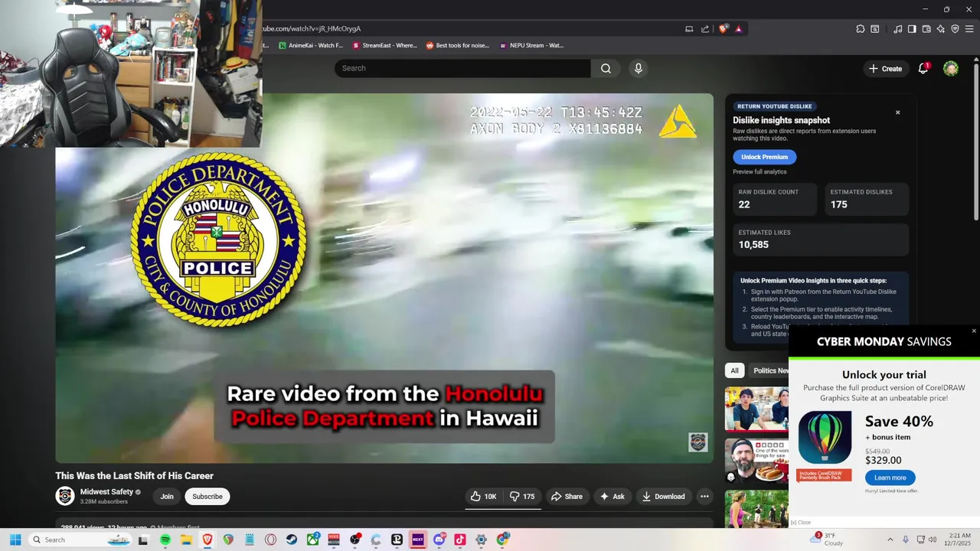
Task: Open the StreamEast bookmark
Action: tap(384, 45)
